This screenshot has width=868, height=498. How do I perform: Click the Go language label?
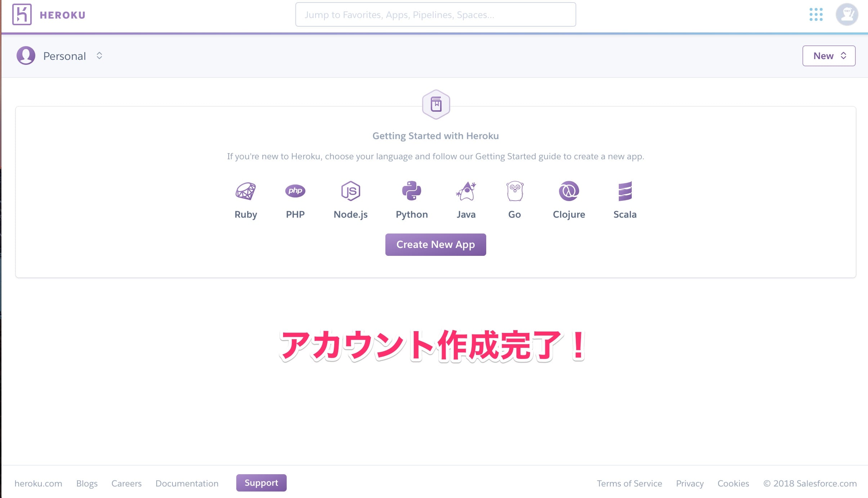[514, 214]
